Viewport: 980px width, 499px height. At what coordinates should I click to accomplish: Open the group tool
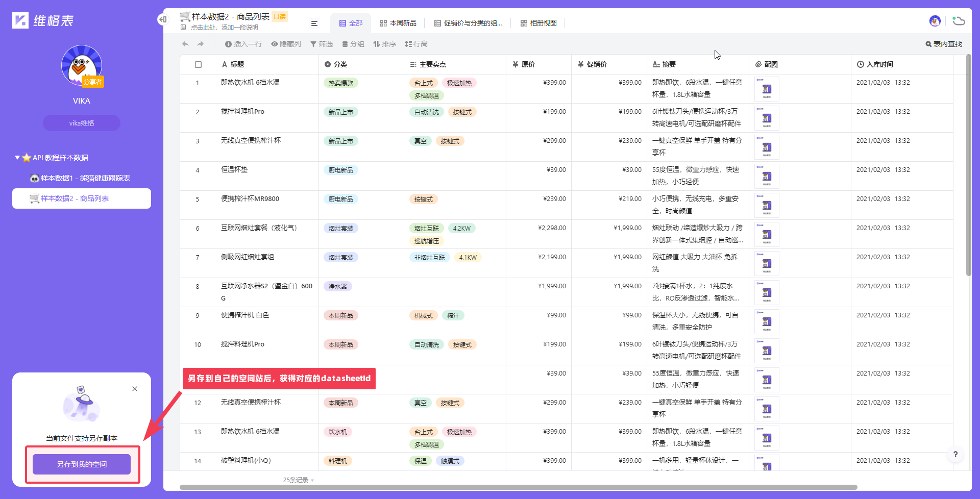tap(353, 44)
